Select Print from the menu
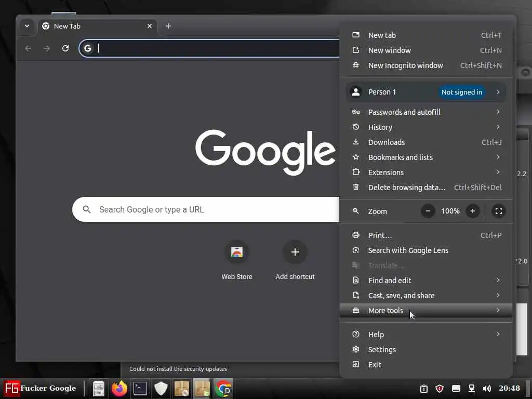 (426, 235)
